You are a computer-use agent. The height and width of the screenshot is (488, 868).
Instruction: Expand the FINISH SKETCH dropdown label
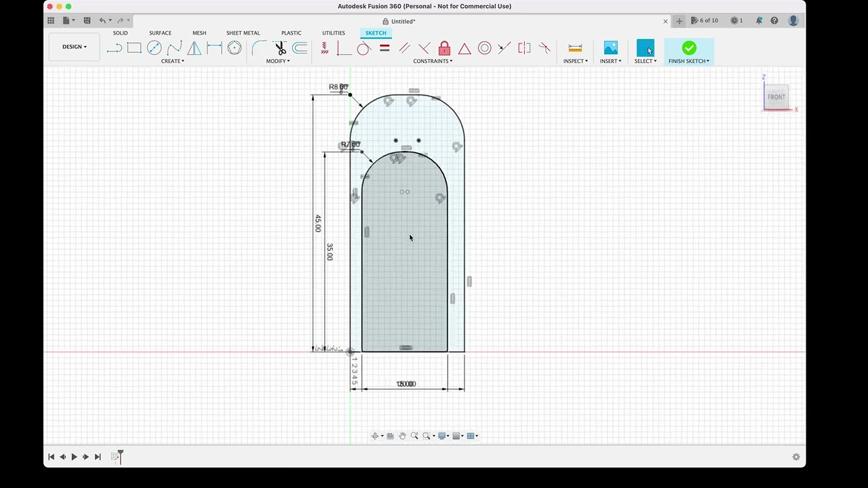[689, 61]
